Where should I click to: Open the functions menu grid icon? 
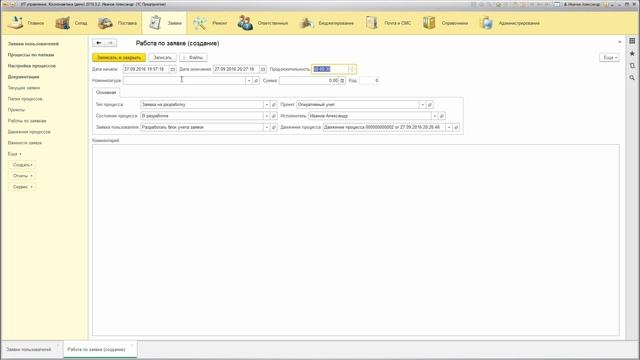point(632,41)
